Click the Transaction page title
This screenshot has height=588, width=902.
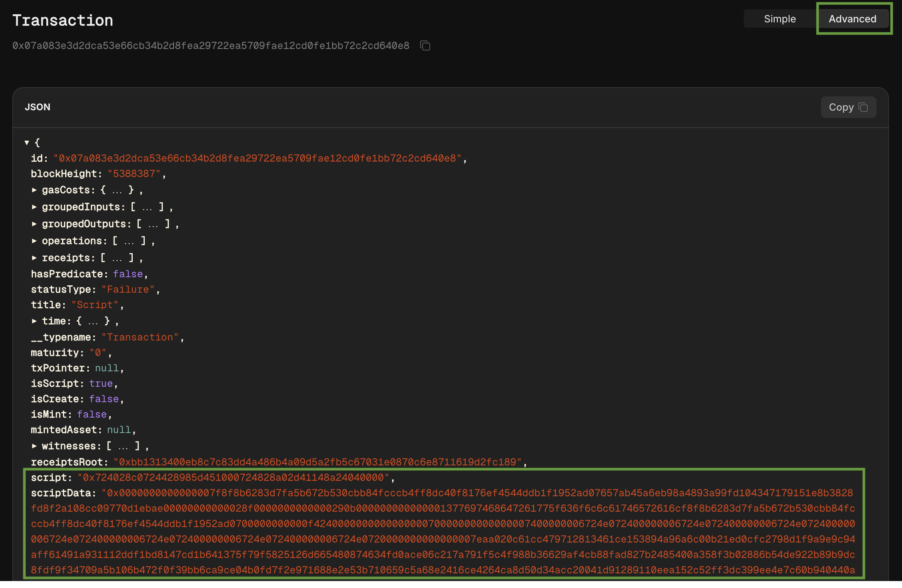(63, 20)
